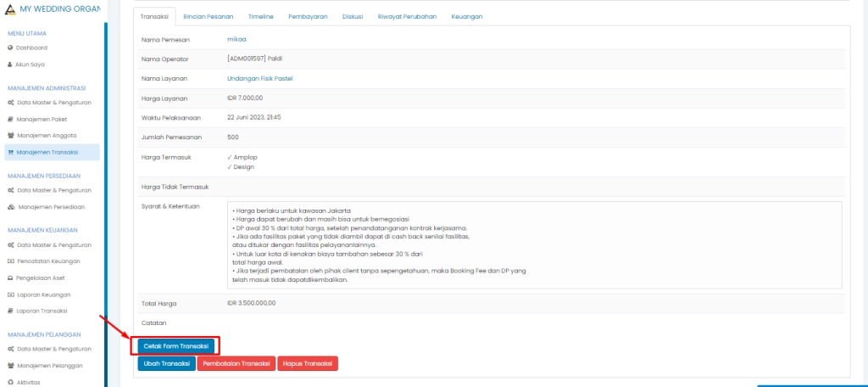This screenshot has width=868, height=387.
Task: Click the Manajemen Persediaan boxes icon
Action: (x=10, y=207)
